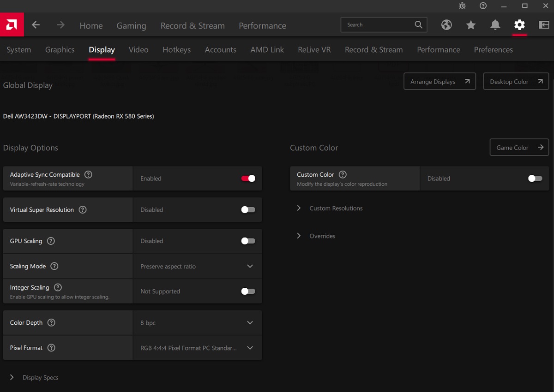
Task: Go forward with the right arrow
Action: (x=60, y=25)
